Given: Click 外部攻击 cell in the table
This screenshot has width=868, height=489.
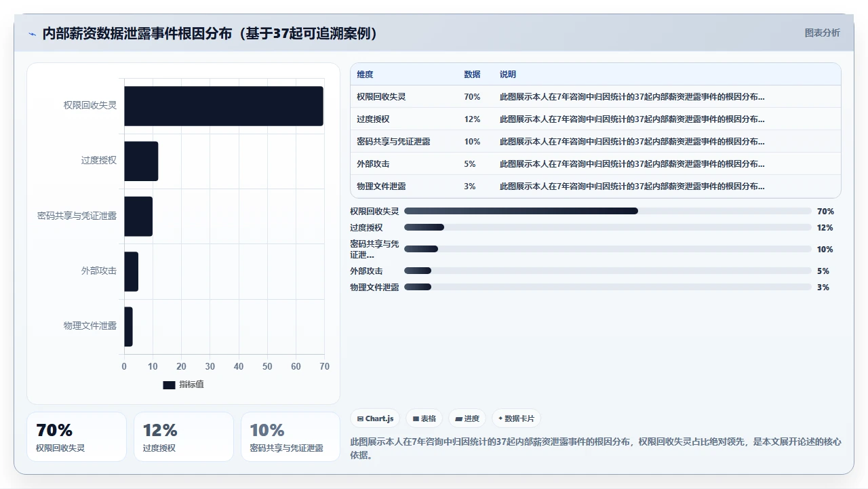Looking at the screenshot, I should pyautogui.click(x=373, y=164).
